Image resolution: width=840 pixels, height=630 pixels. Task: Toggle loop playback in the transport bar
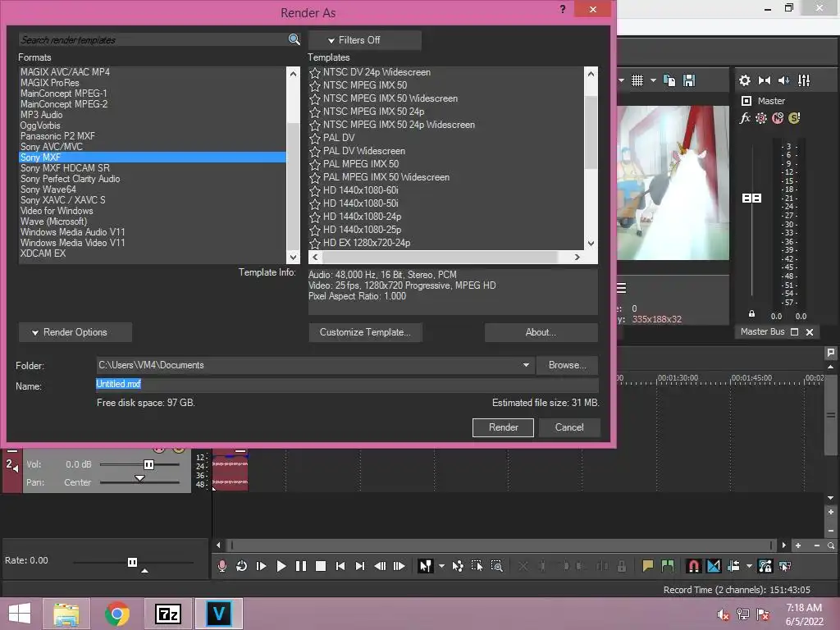(x=242, y=566)
